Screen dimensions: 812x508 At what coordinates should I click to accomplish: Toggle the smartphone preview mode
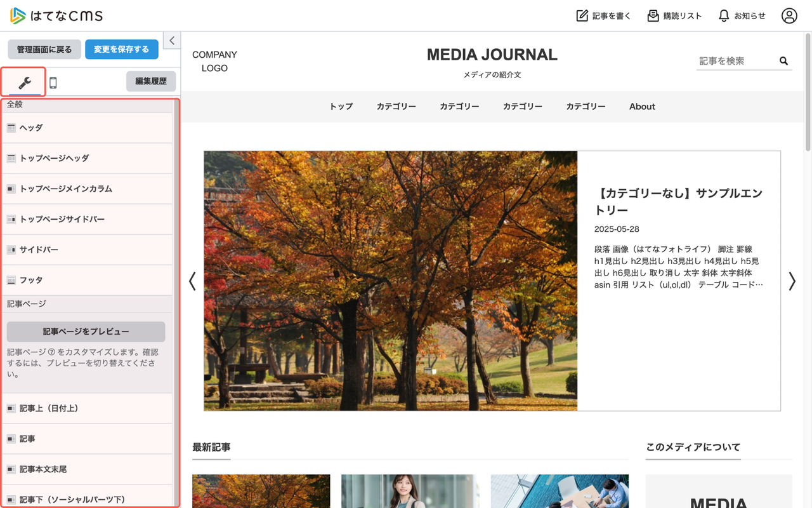tap(55, 81)
